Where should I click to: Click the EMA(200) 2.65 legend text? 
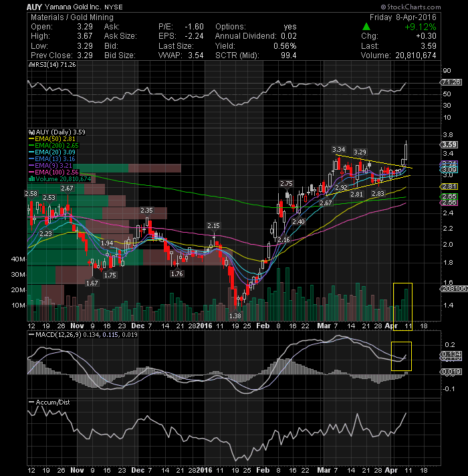[x=57, y=146]
